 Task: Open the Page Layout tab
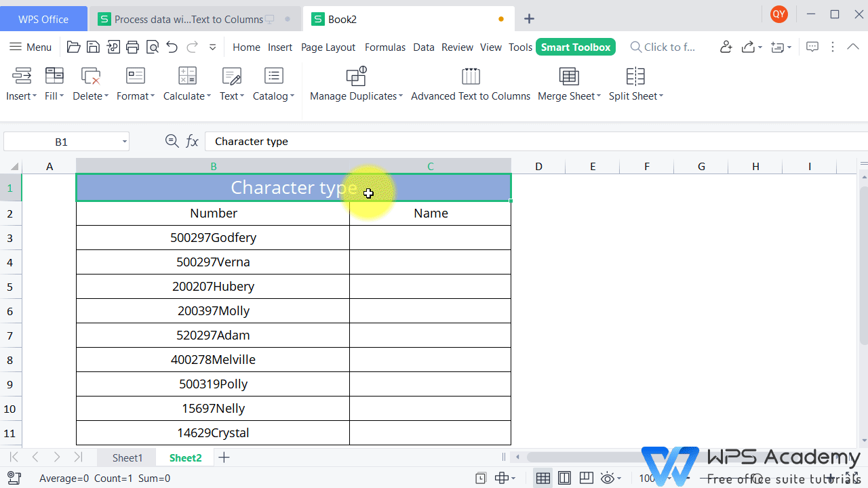click(x=328, y=47)
